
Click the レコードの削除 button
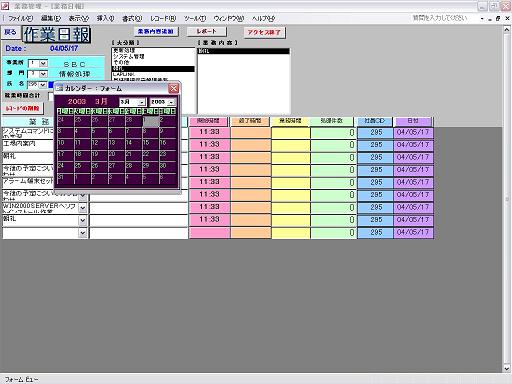[x=22, y=108]
